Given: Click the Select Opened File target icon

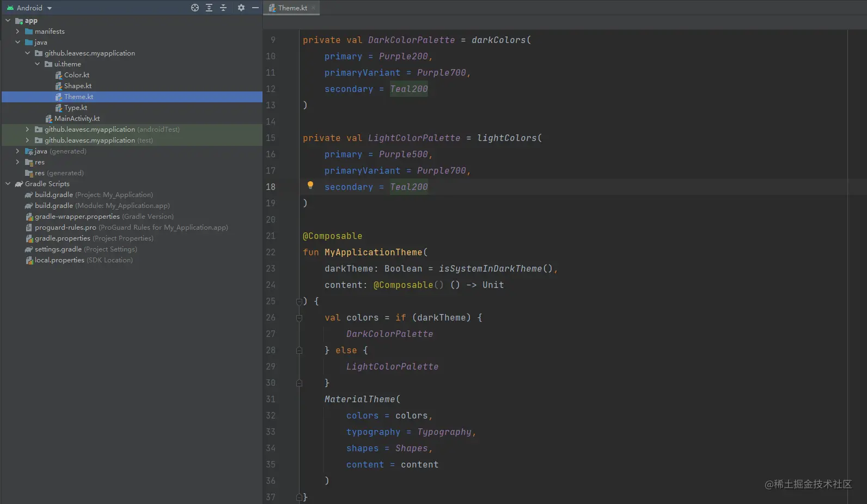Looking at the screenshot, I should point(195,8).
